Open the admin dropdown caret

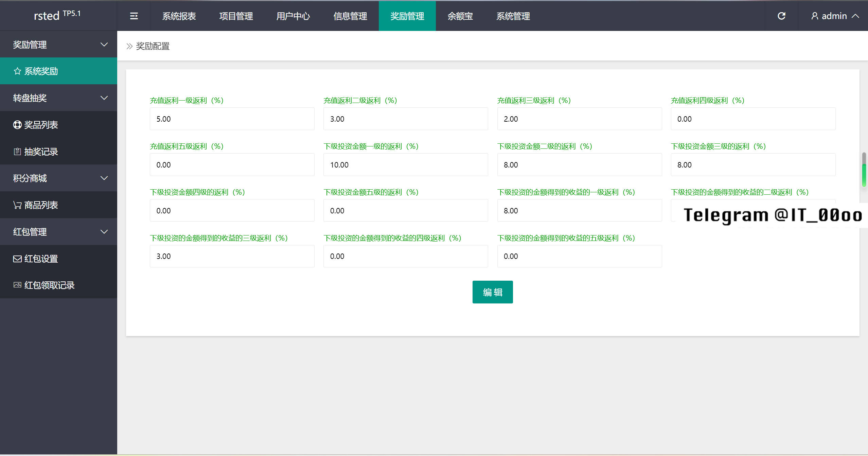point(855,16)
